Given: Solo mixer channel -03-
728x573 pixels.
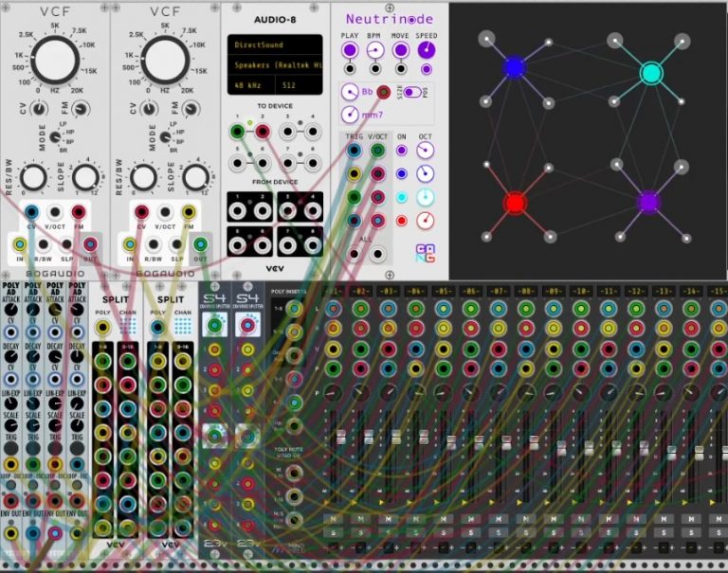Looking at the screenshot, I should [x=388, y=532].
